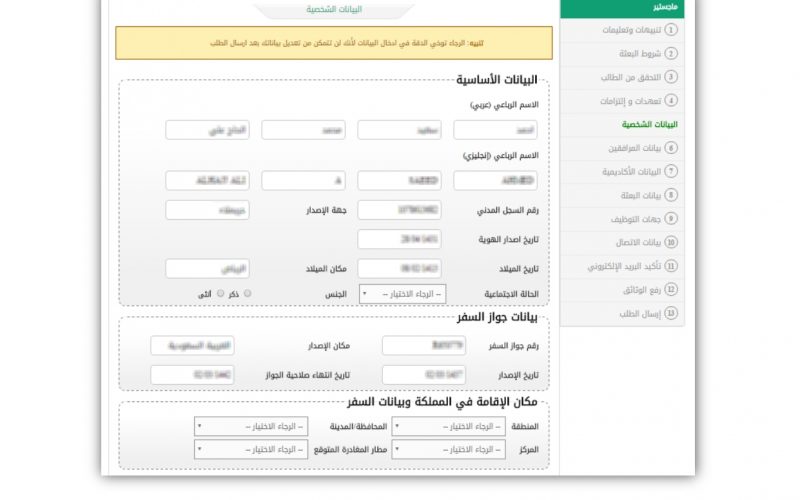This screenshot has height=500, width=800.
Task: Go to البيانات الأكاديمية step
Action: coord(622,171)
